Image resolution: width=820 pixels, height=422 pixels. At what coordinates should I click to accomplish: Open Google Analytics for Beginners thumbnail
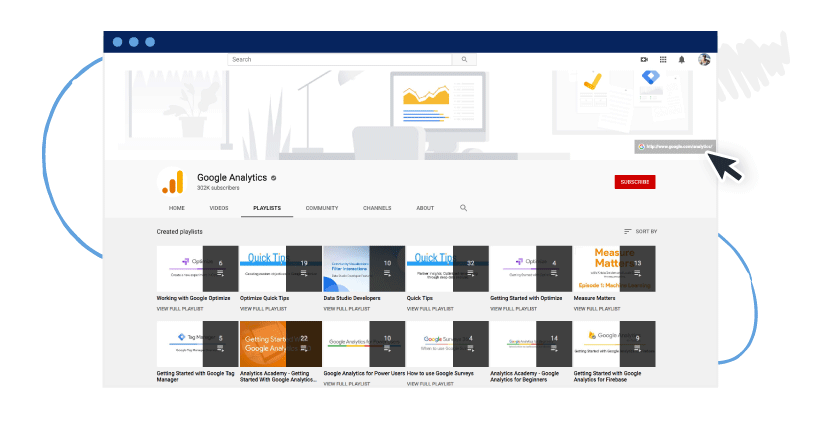[531, 344]
